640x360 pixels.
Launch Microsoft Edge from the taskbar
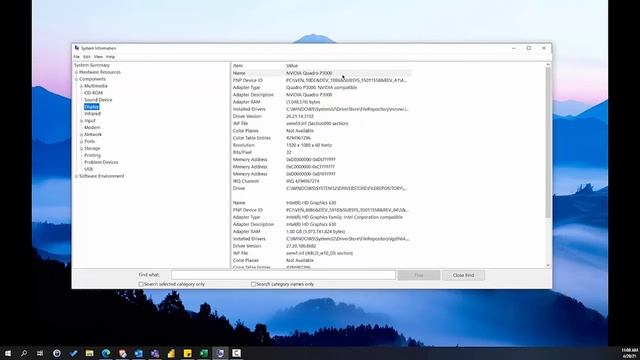(x=106, y=353)
